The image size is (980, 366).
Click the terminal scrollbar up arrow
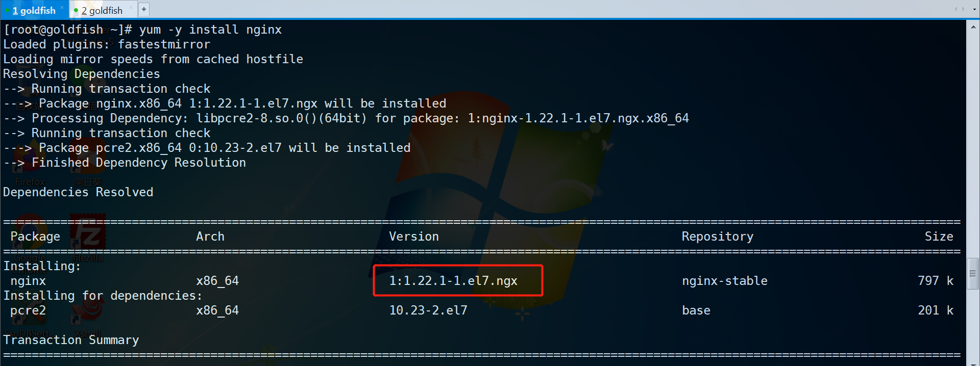point(973,25)
